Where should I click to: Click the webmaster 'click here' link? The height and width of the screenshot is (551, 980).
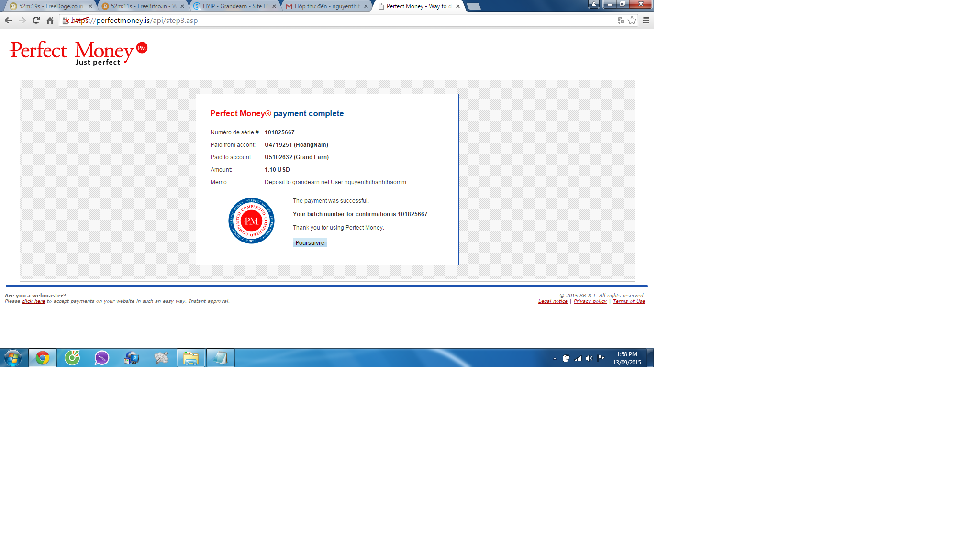click(x=33, y=301)
